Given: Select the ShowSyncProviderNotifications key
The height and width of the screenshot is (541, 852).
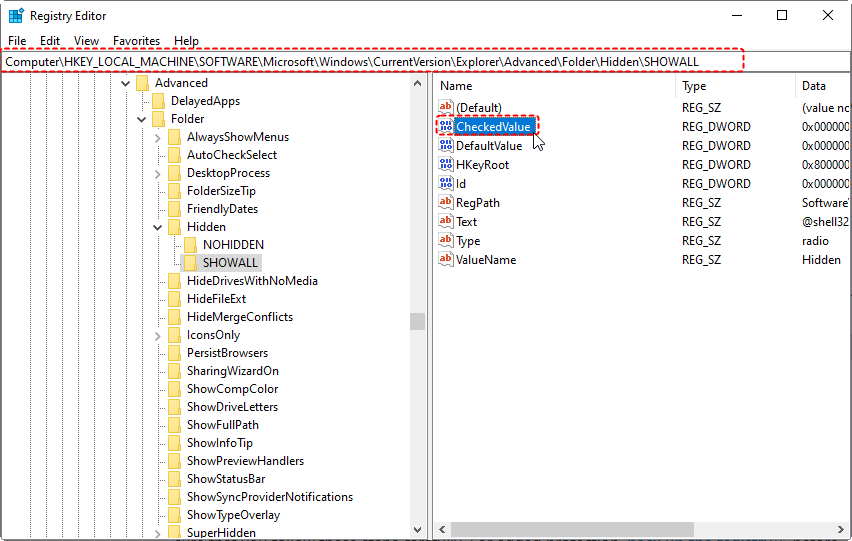Looking at the screenshot, I should (x=270, y=496).
